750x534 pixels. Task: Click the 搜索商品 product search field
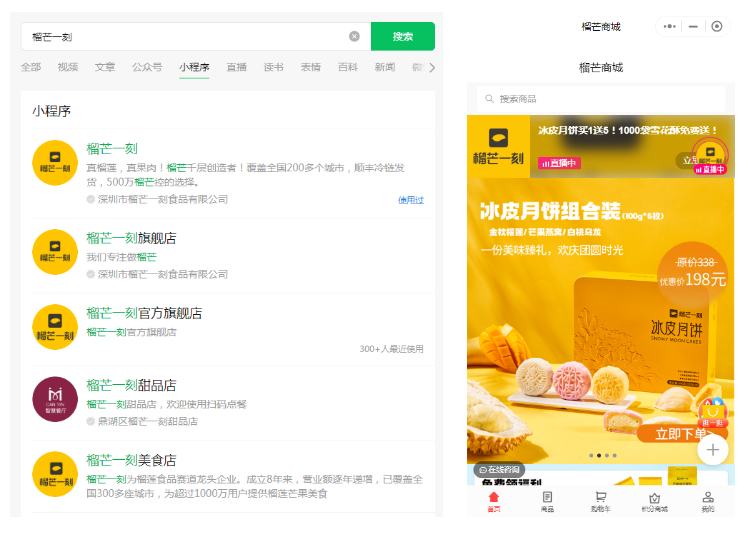600,99
